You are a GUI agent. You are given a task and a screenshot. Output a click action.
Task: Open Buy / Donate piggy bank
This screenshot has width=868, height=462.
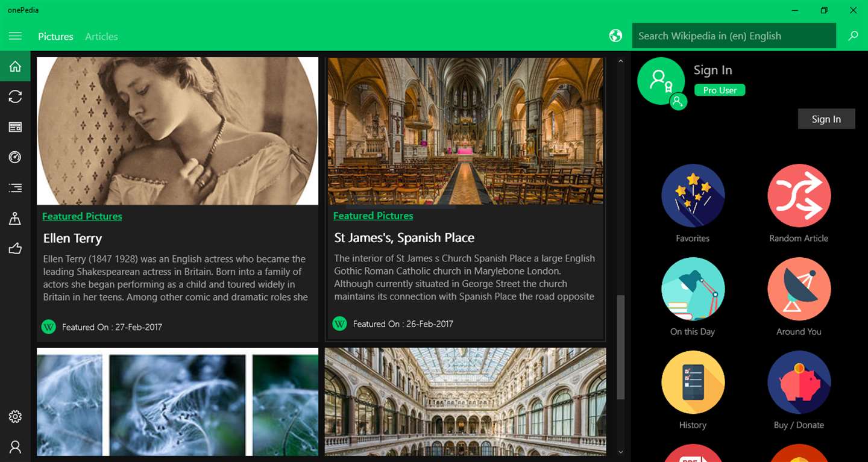click(x=799, y=382)
